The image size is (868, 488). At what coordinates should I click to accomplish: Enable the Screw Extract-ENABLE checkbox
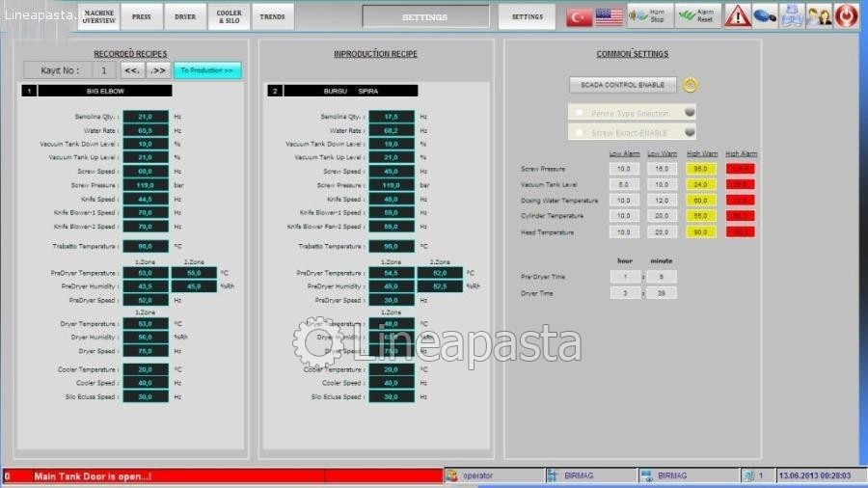[580, 133]
